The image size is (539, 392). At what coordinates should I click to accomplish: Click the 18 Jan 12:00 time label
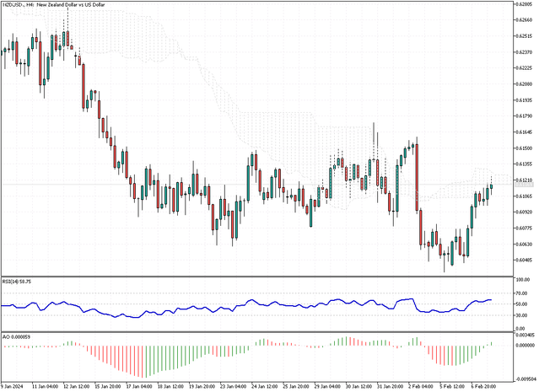[x=170, y=386]
